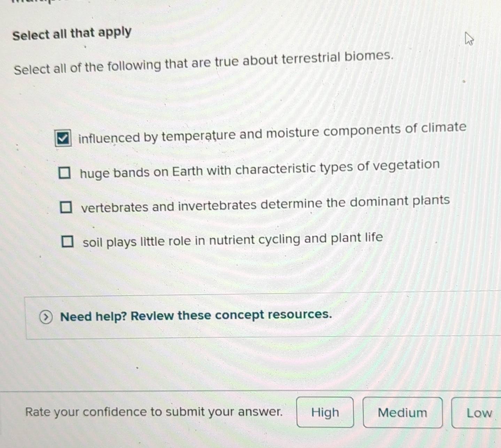Open the 'Need help? Review these concept resources' link
Screen dimensions: 501x448
point(196,315)
